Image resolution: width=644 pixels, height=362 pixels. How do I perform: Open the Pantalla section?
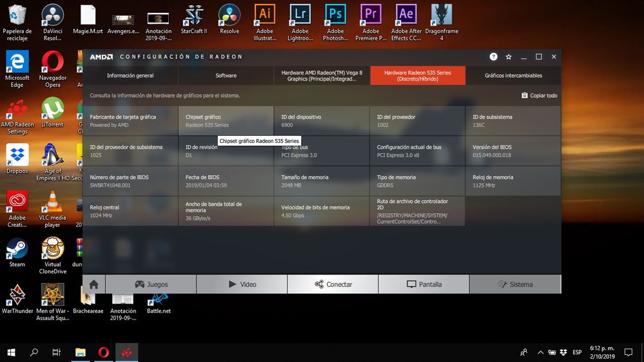(x=424, y=284)
